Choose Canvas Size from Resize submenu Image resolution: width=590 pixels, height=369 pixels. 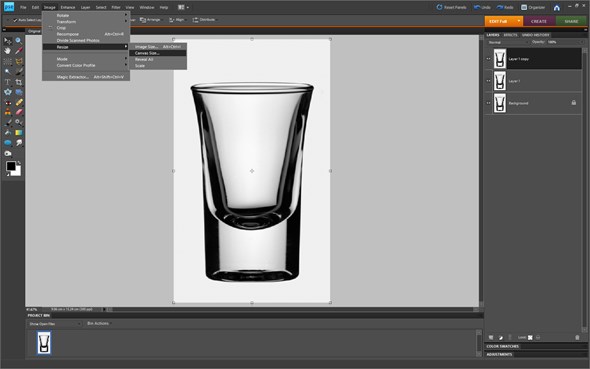(158, 53)
